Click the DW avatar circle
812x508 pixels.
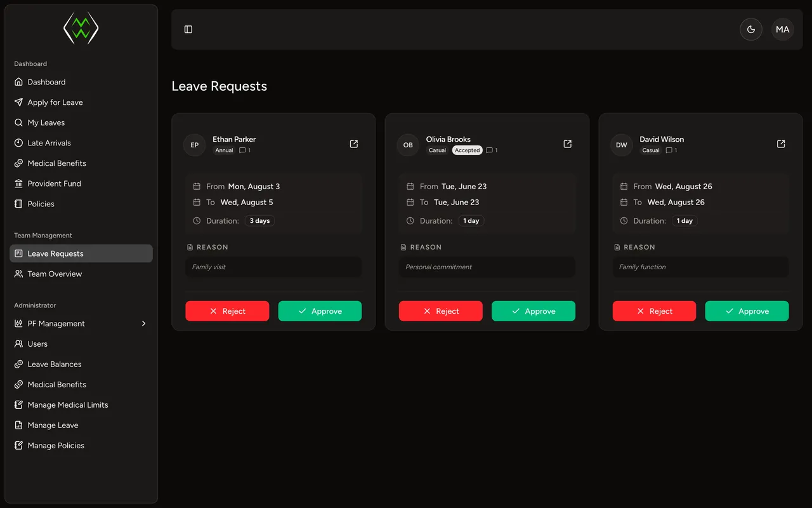point(622,145)
